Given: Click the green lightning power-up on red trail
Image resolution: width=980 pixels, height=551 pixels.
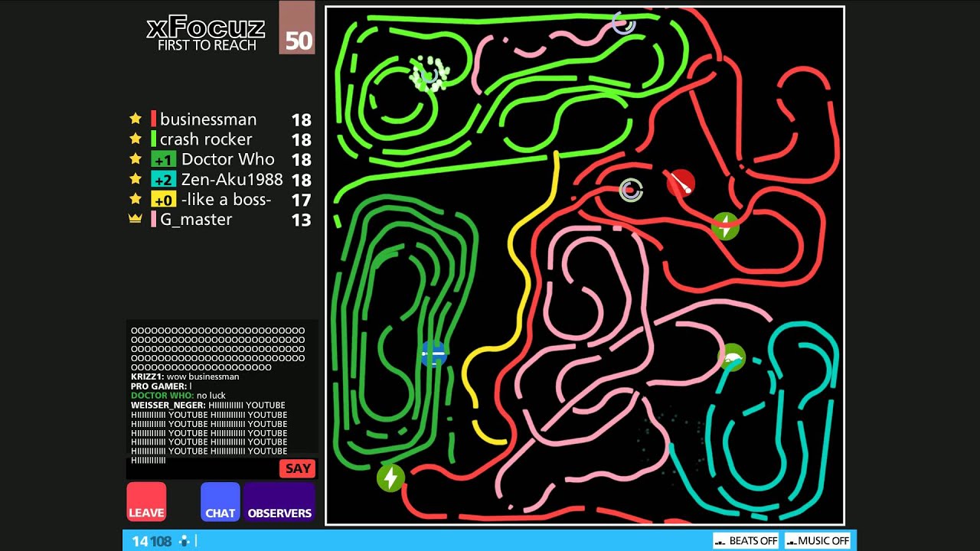Looking at the screenshot, I should (725, 227).
